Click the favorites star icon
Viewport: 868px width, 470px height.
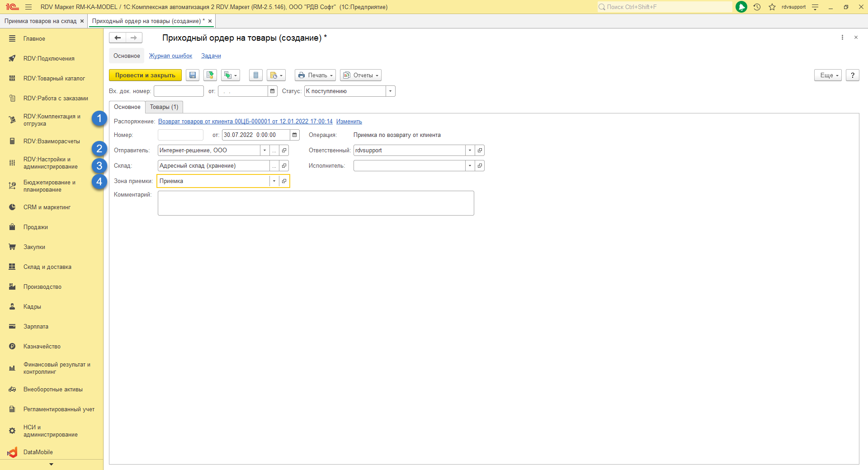772,7
